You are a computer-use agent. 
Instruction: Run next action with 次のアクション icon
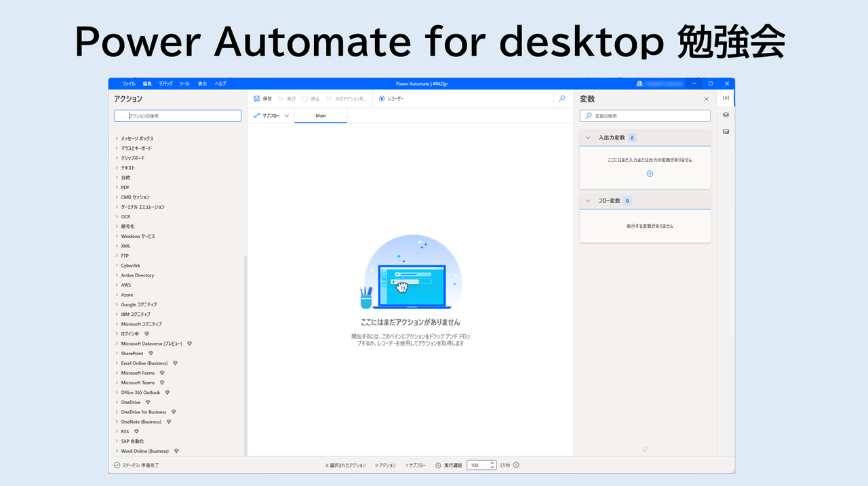point(328,99)
